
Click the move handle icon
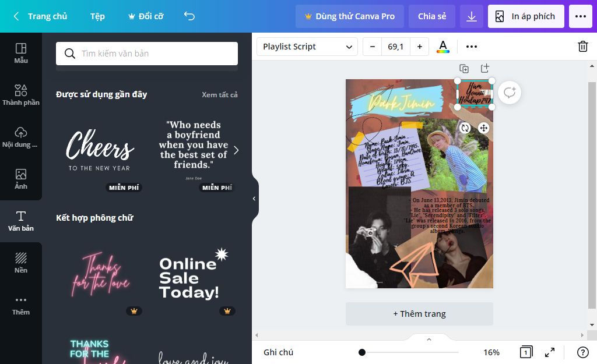coord(483,128)
